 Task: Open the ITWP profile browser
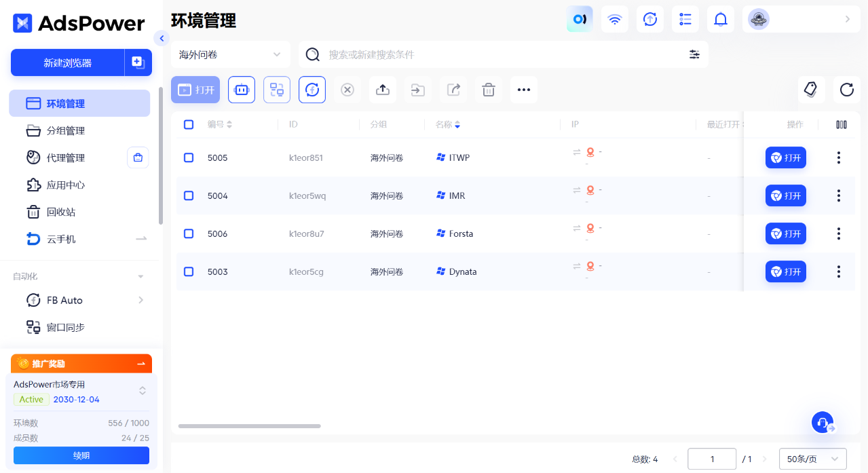point(786,157)
